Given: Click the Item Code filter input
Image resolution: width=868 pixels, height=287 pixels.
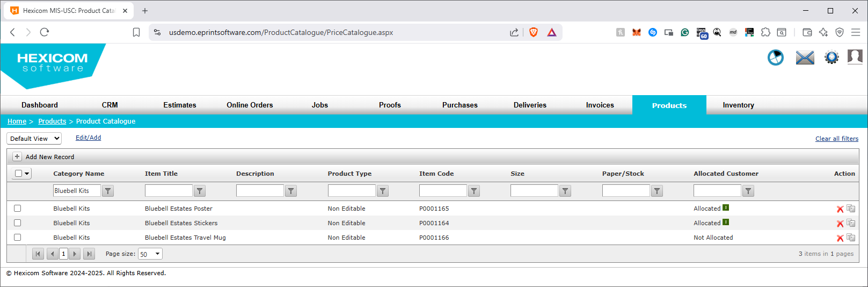Looking at the screenshot, I should 443,191.
